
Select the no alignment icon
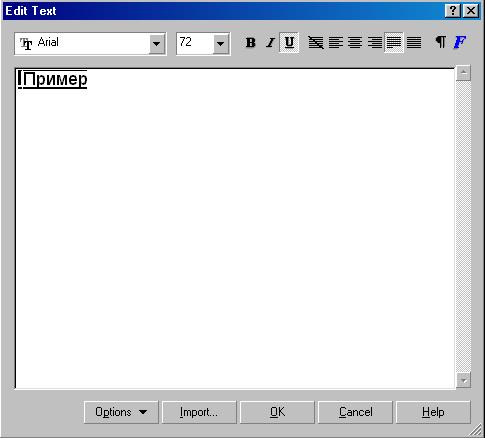(316, 43)
